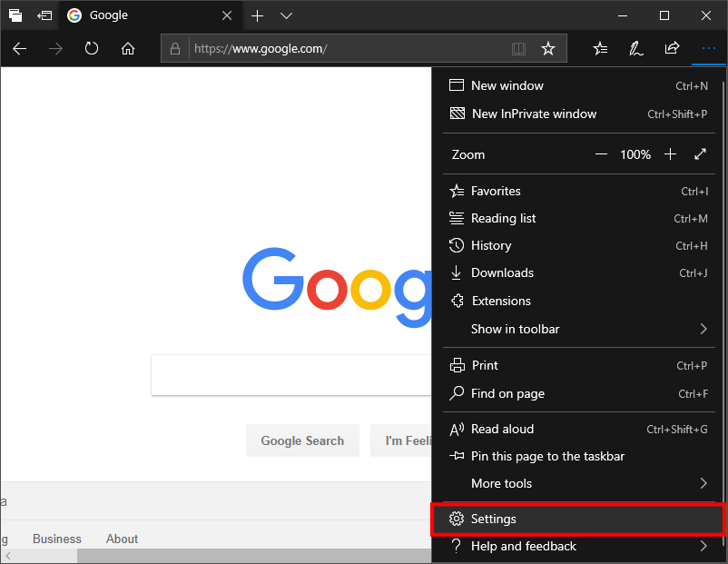Start Read aloud from the menu
This screenshot has width=728, height=564.
(x=578, y=429)
